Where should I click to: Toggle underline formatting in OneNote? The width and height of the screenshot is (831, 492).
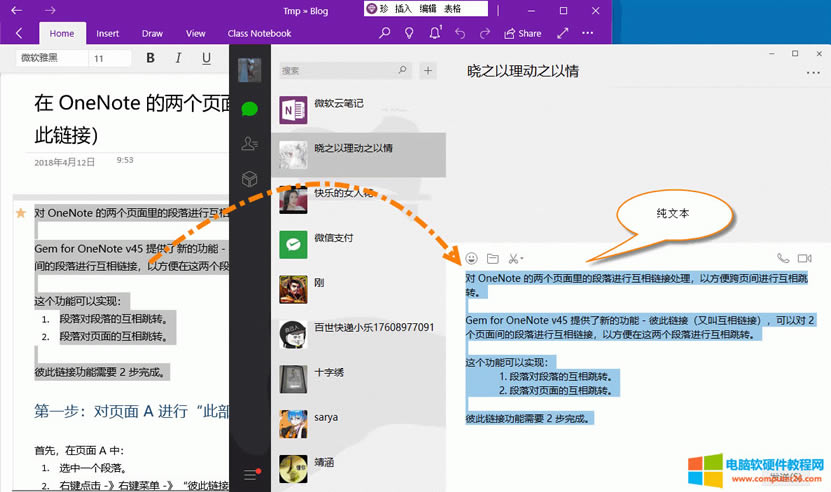(x=206, y=58)
